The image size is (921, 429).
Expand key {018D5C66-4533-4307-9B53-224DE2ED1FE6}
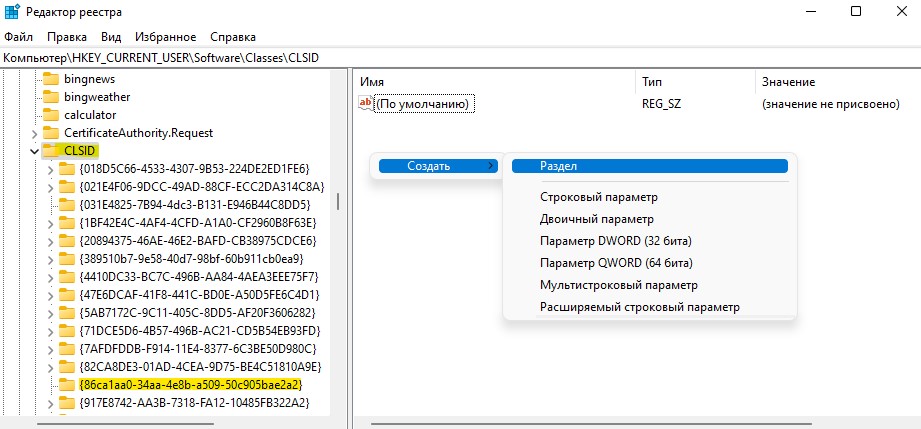click(50, 169)
